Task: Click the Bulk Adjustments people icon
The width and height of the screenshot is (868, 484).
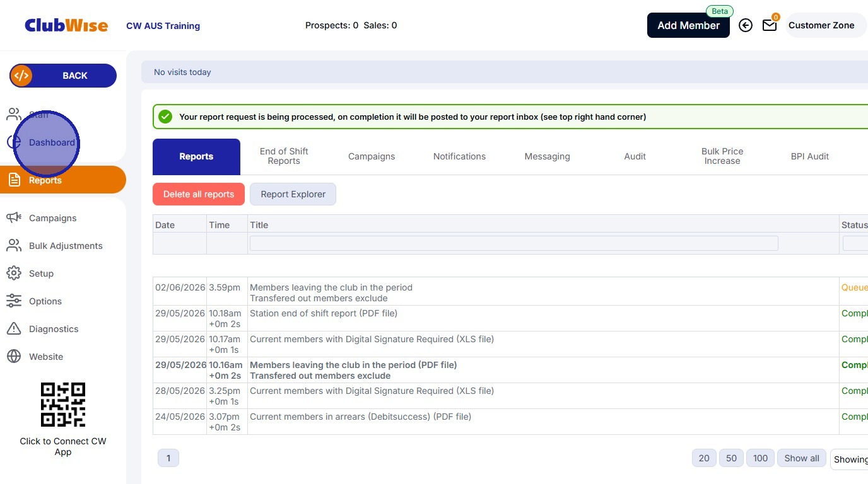Action: [x=14, y=246]
